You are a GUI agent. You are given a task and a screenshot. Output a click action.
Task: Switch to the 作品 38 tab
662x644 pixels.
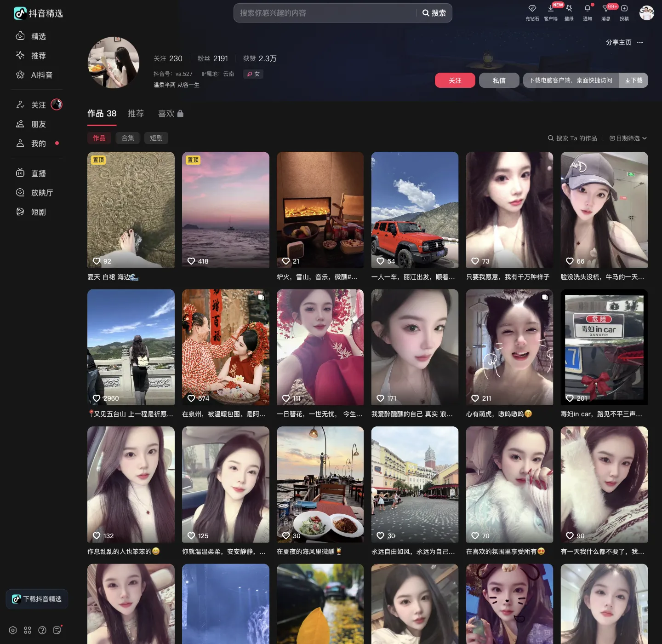(102, 114)
